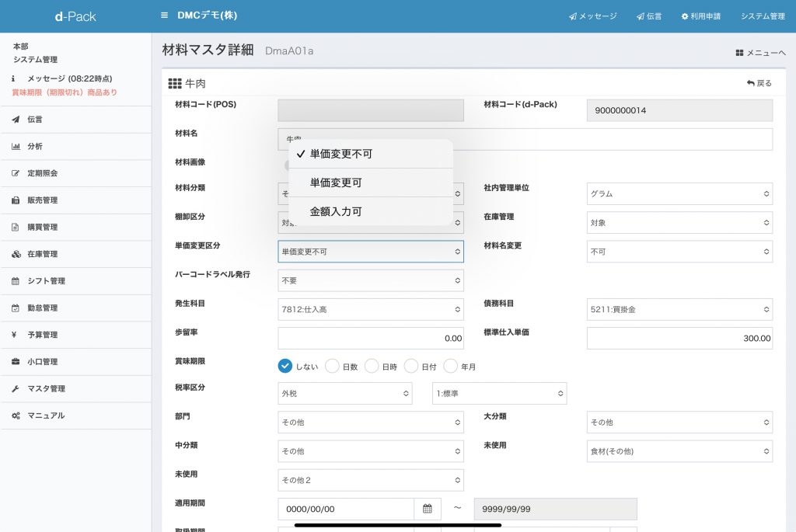Open the 伝言 link in top header

649,16
